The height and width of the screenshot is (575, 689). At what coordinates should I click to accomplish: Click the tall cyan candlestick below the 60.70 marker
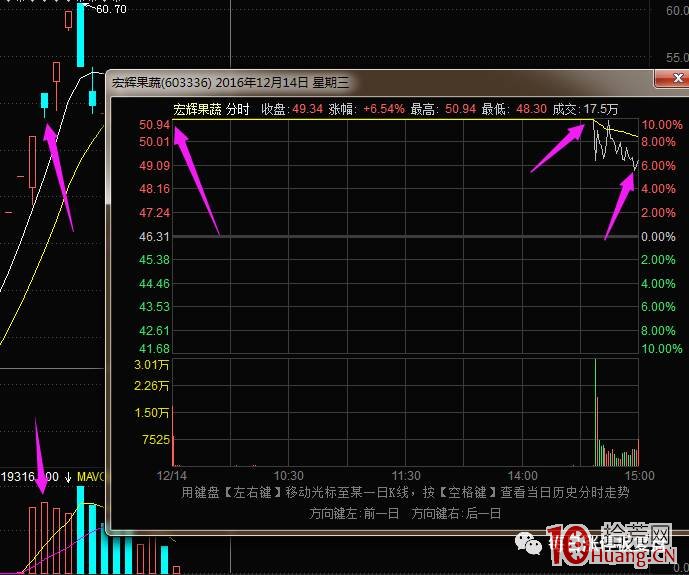(80, 35)
